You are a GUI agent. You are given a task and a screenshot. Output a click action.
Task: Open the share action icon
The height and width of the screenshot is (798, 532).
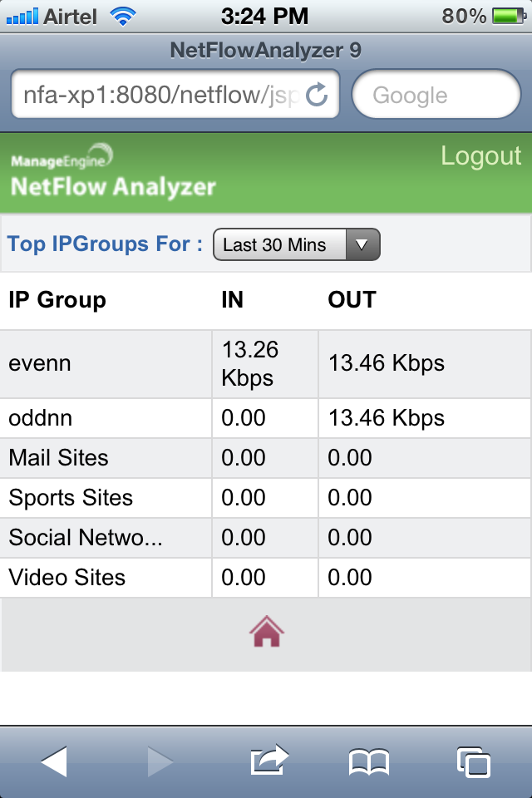[269, 761]
